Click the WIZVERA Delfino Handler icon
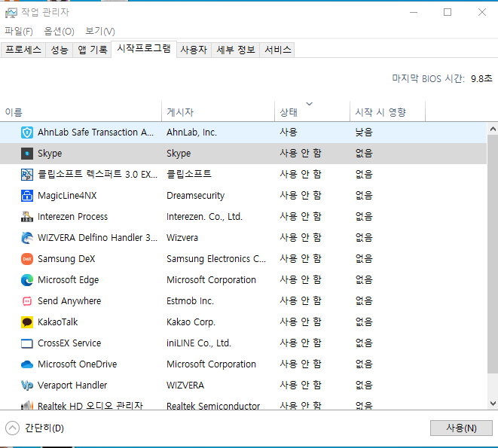 (27, 238)
